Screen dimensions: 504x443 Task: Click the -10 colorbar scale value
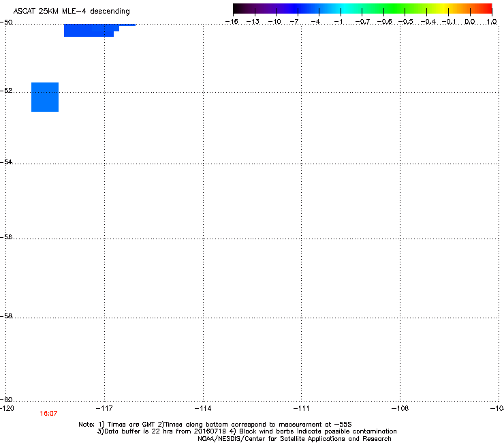(274, 22)
